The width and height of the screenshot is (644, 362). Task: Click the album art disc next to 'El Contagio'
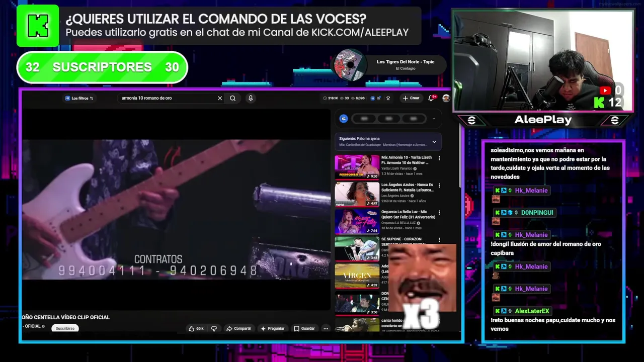click(x=350, y=65)
